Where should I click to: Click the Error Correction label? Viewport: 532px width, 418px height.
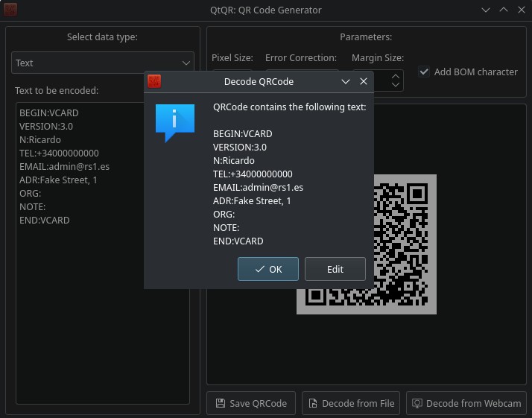point(300,58)
